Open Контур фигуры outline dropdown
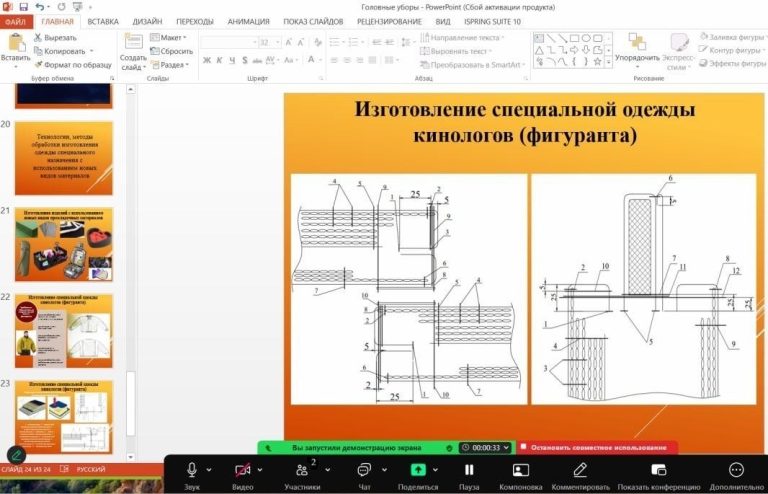 [732, 50]
